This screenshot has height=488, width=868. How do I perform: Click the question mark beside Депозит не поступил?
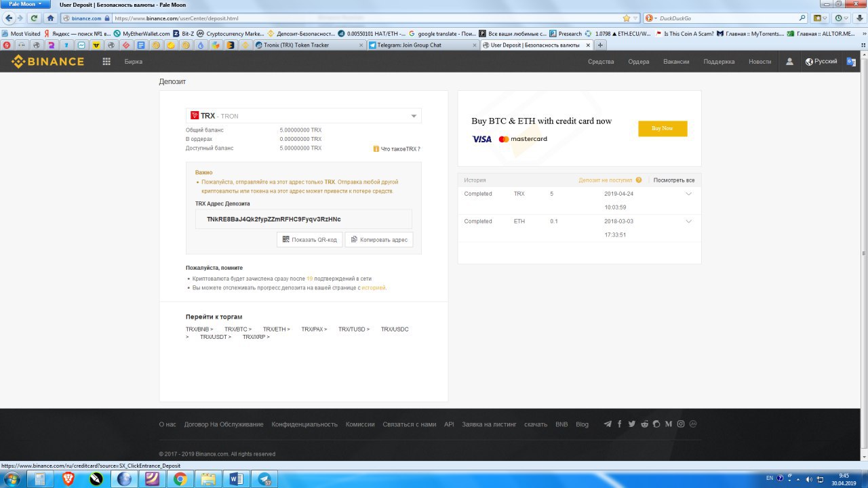[639, 180]
